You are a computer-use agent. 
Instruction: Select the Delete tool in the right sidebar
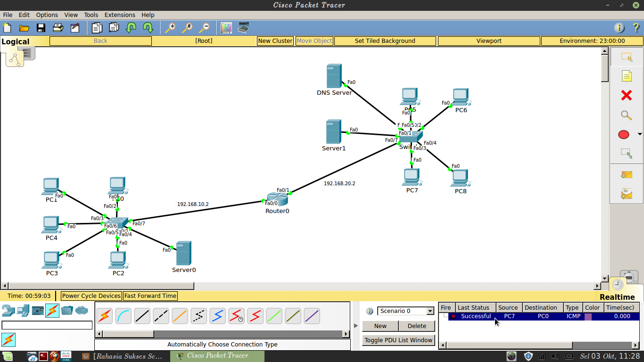tap(626, 95)
